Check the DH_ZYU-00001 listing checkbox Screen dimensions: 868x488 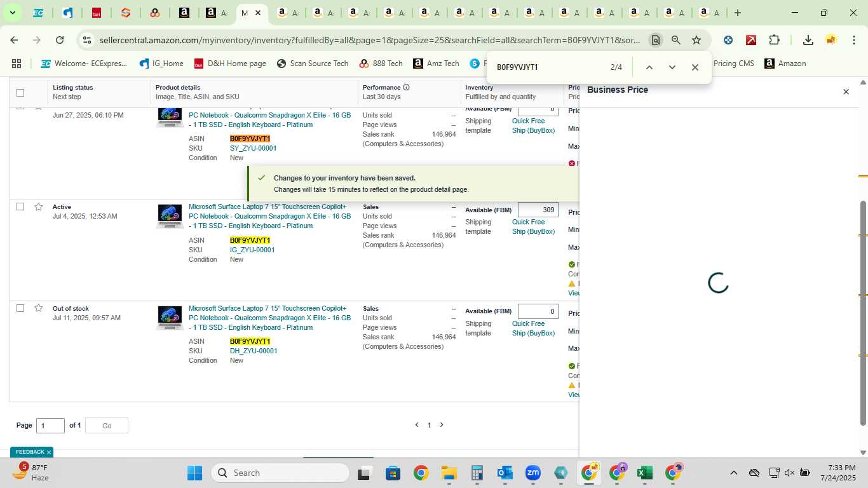point(20,308)
